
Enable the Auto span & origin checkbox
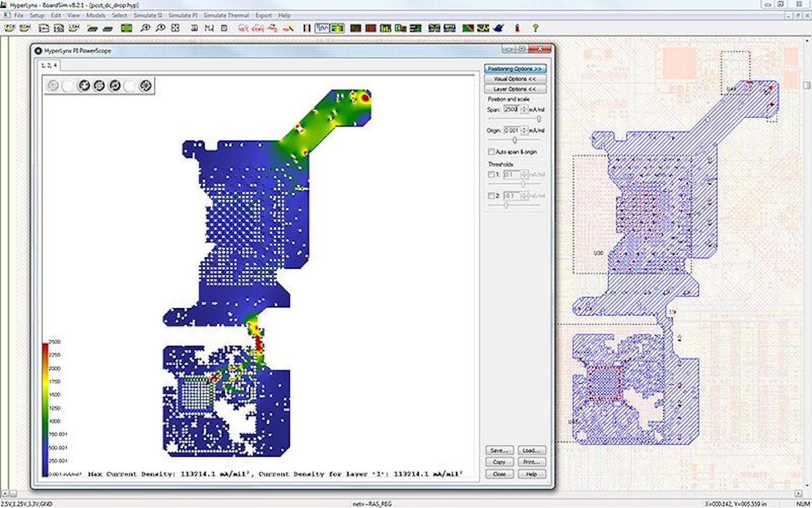coord(491,152)
